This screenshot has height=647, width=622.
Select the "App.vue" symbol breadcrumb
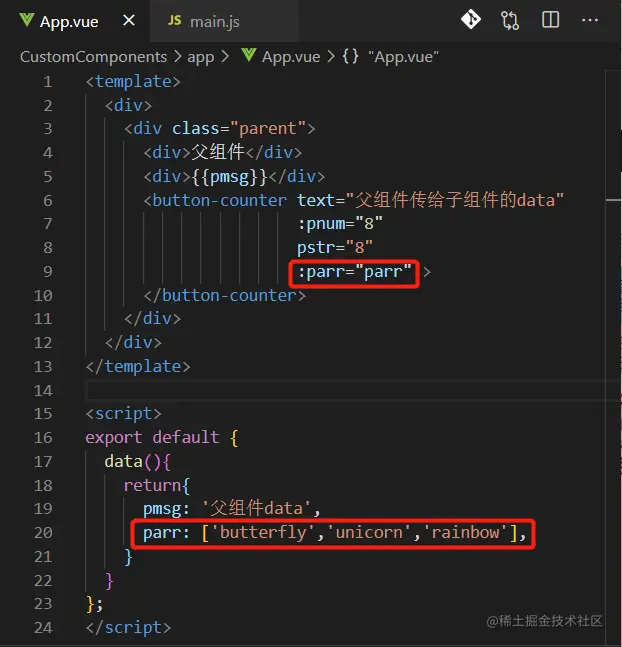[x=403, y=57]
